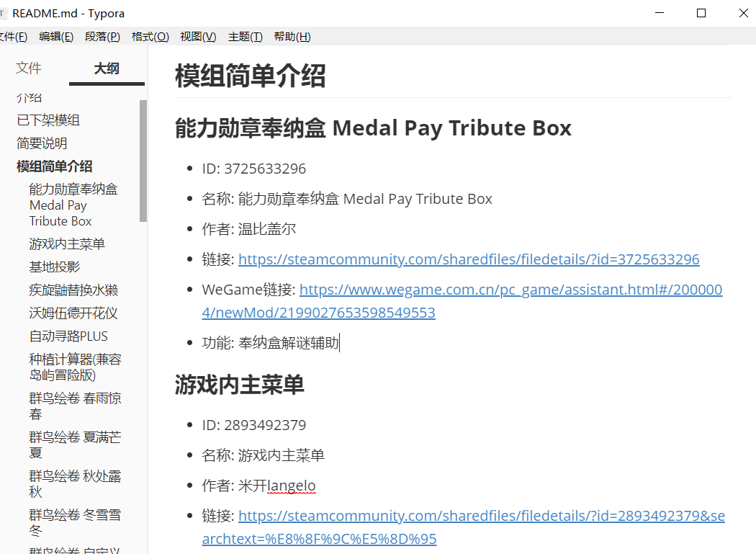Screen dimensions: 756x554
Task: Open the 编辑(E) menu
Action: pos(56,37)
